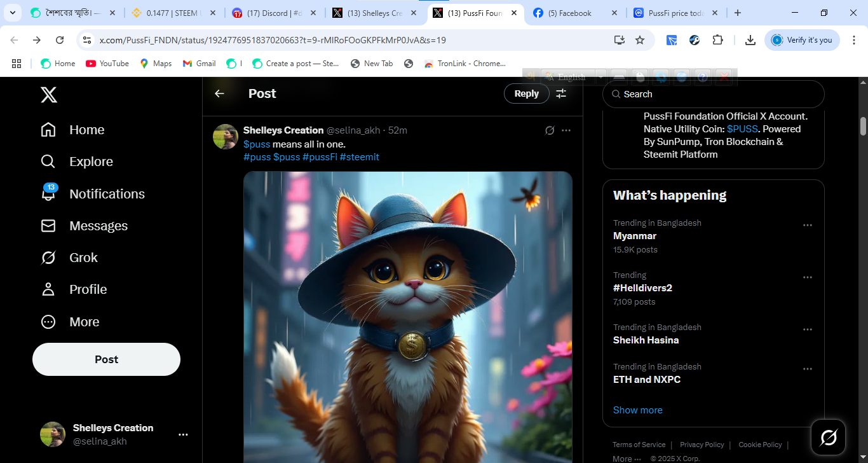Open the floating Grok button in the corner
This screenshot has height=463, width=868.
pos(829,437)
